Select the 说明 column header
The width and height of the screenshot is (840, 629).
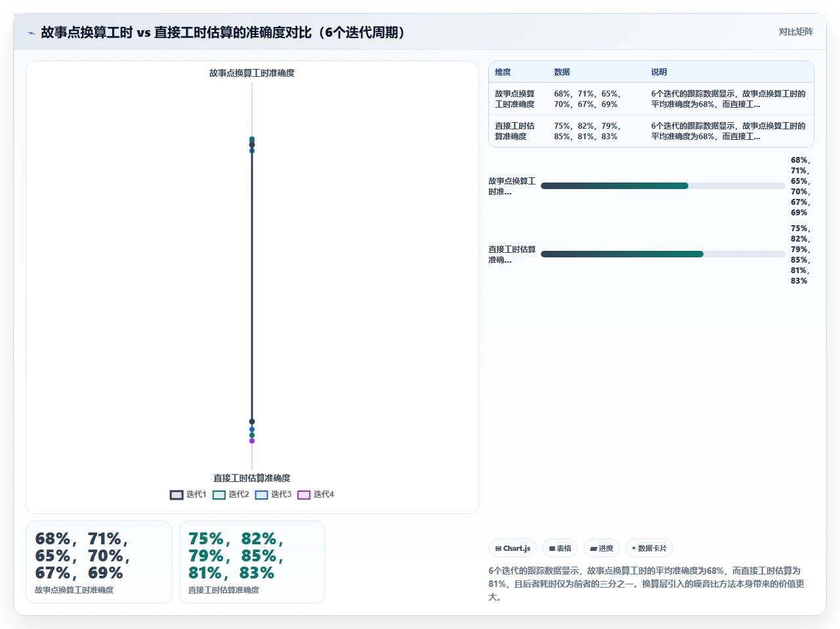(x=729, y=72)
